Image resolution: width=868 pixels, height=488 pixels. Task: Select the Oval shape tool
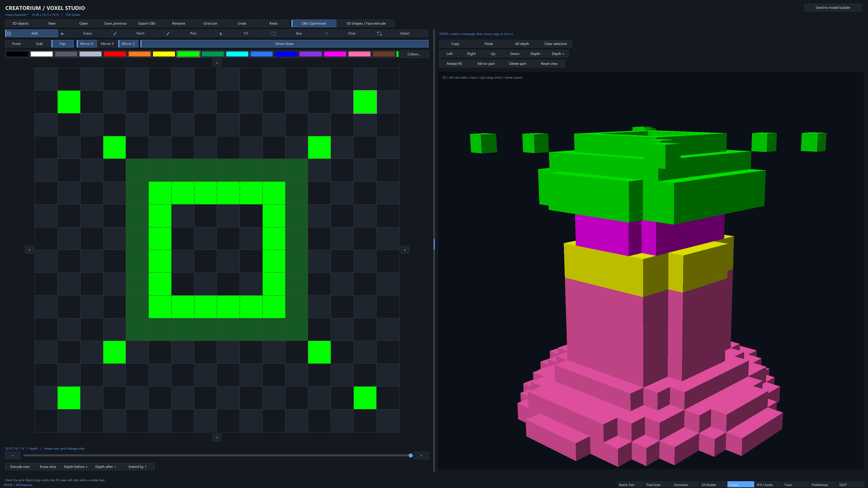coord(349,33)
